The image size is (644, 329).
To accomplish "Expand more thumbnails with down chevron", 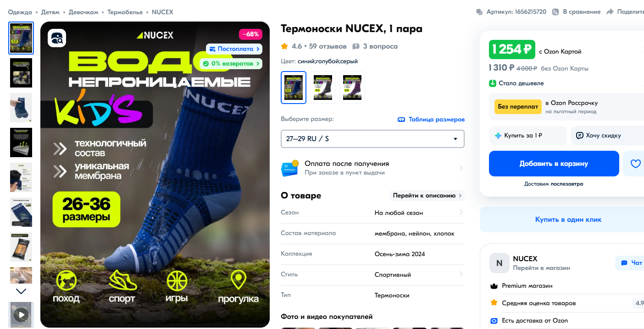I will point(21,291).
